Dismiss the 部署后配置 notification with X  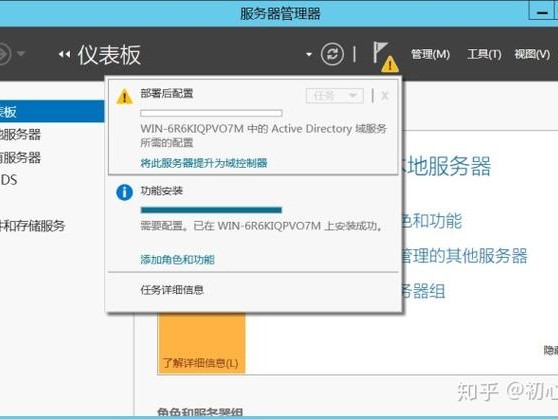tap(385, 96)
